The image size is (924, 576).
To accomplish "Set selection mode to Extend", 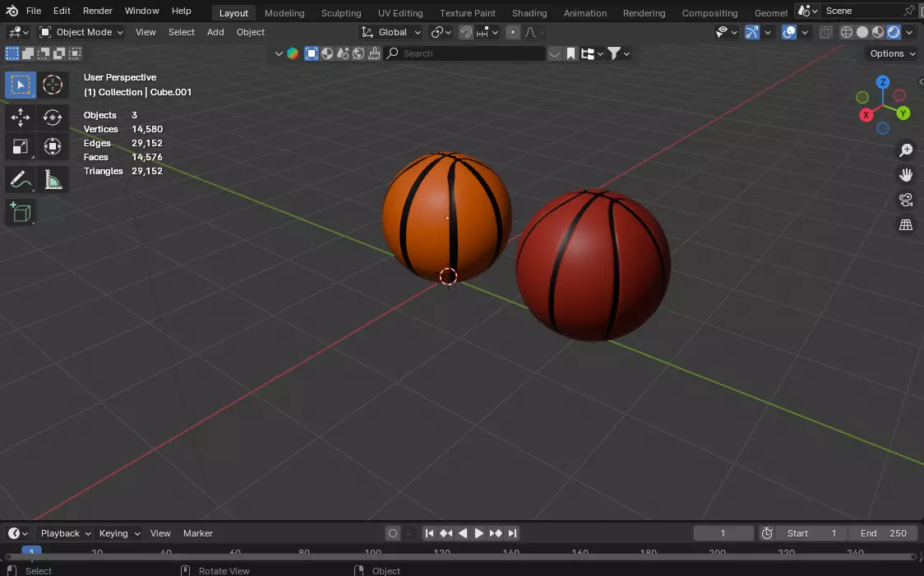I will (x=28, y=53).
